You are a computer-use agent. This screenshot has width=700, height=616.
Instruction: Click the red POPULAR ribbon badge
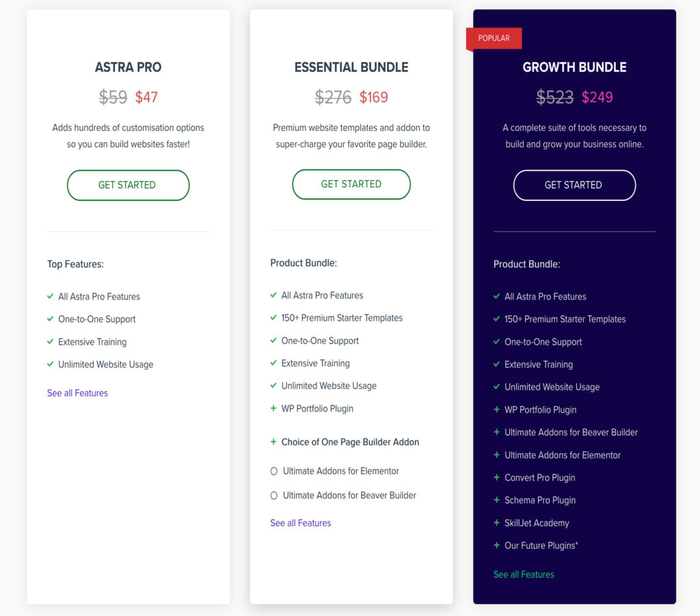494,39
